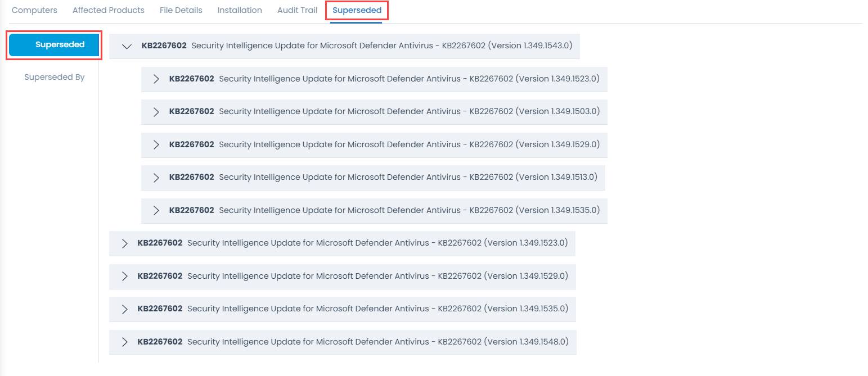
Task: Click the top-level Version 1.349.1535.0 title text
Action: [378, 309]
